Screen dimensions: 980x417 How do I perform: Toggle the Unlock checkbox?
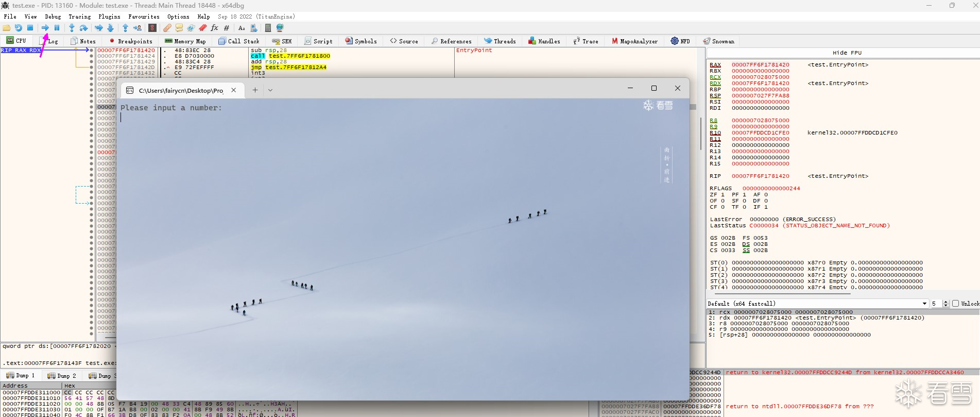coord(956,304)
